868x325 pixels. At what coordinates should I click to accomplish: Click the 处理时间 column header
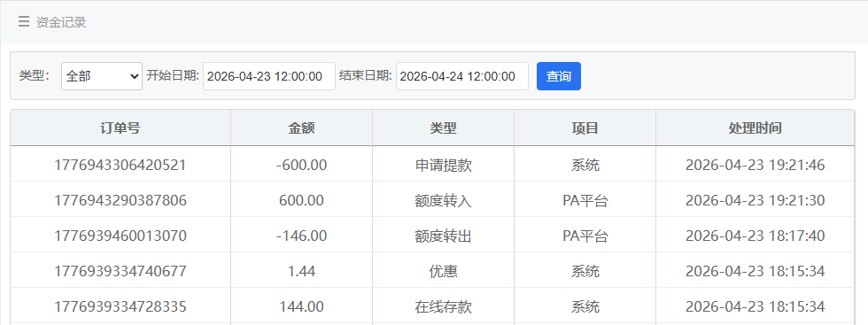coord(755,128)
